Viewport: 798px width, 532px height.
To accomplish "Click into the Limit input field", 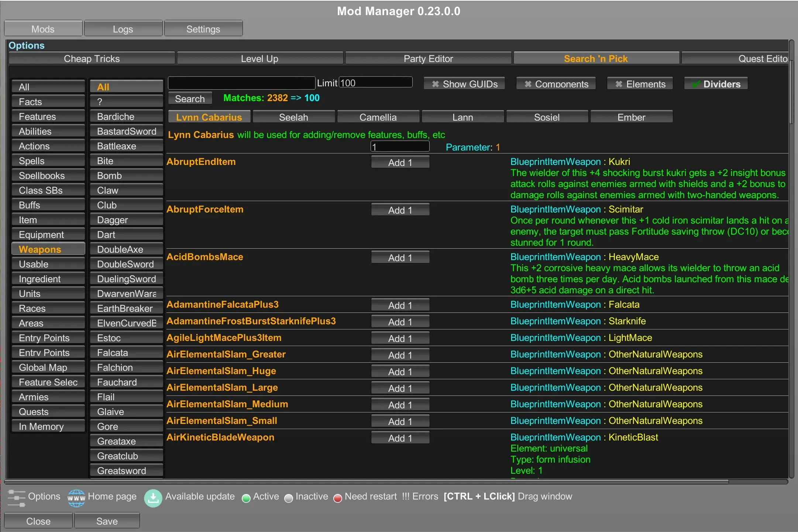I will click(375, 83).
